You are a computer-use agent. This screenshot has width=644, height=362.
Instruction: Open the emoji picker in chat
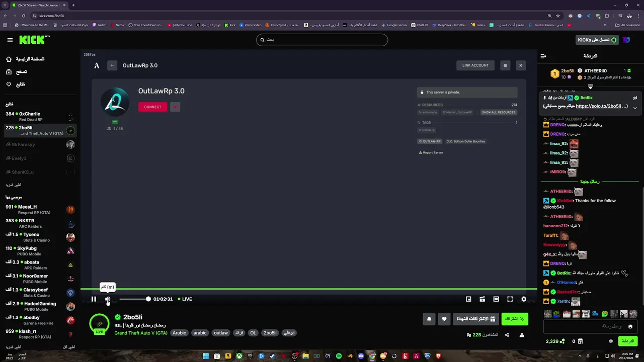[x=630, y=327]
